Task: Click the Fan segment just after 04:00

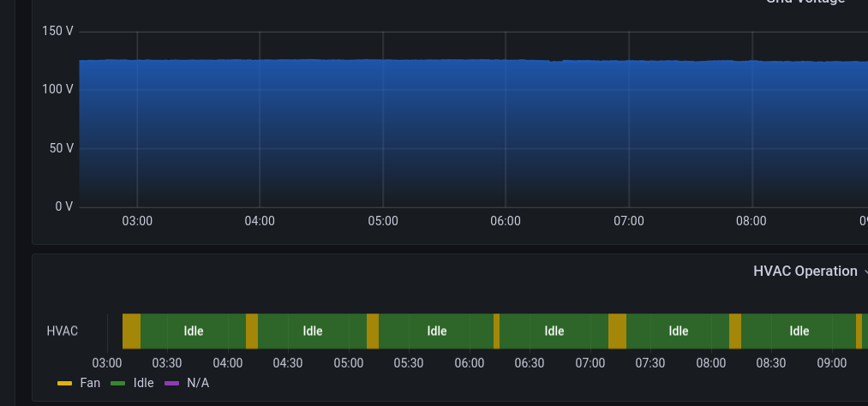Action: 252,331
